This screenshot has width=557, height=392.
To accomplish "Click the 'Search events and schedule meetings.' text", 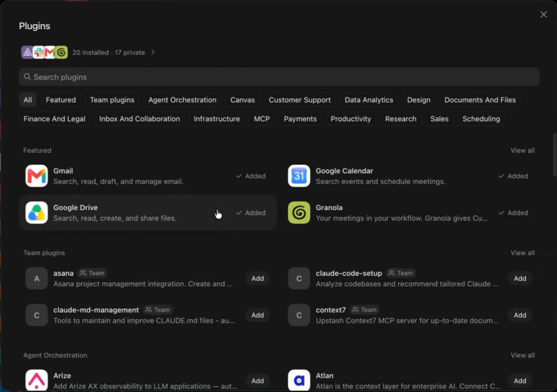I will coord(381,181).
